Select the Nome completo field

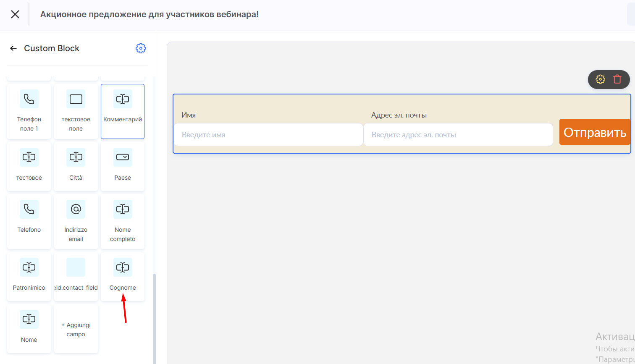click(123, 221)
